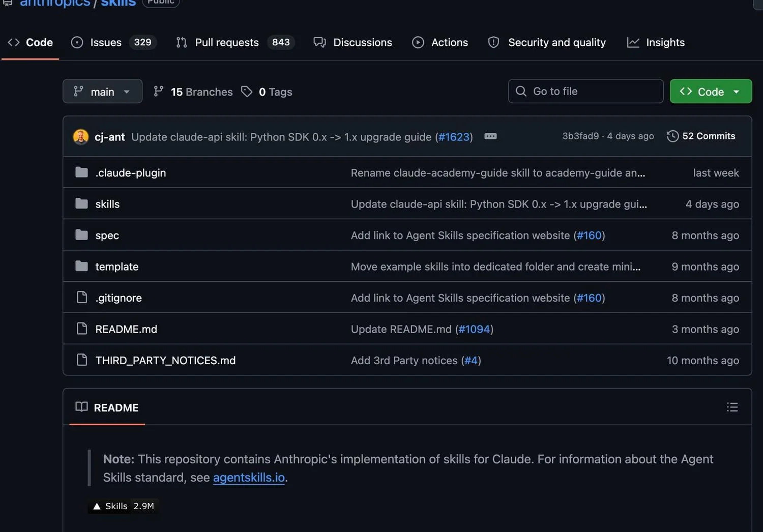Open Security and quality tab
The width and height of the screenshot is (763, 532).
tap(547, 42)
